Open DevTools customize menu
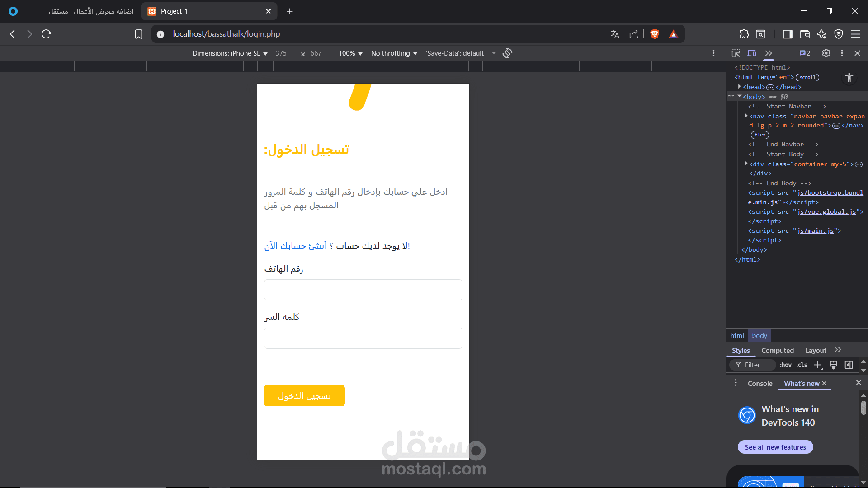Screen dimensions: 868x488 click(842, 53)
